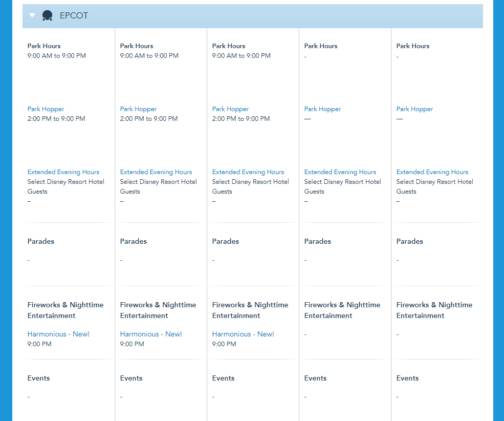The image size is (504, 421).
Task: Click Park Hours heading in fourth column
Action: [321, 46]
